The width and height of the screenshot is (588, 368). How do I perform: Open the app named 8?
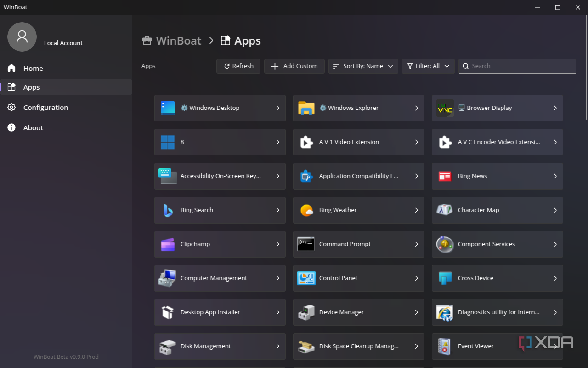(x=220, y=142)
